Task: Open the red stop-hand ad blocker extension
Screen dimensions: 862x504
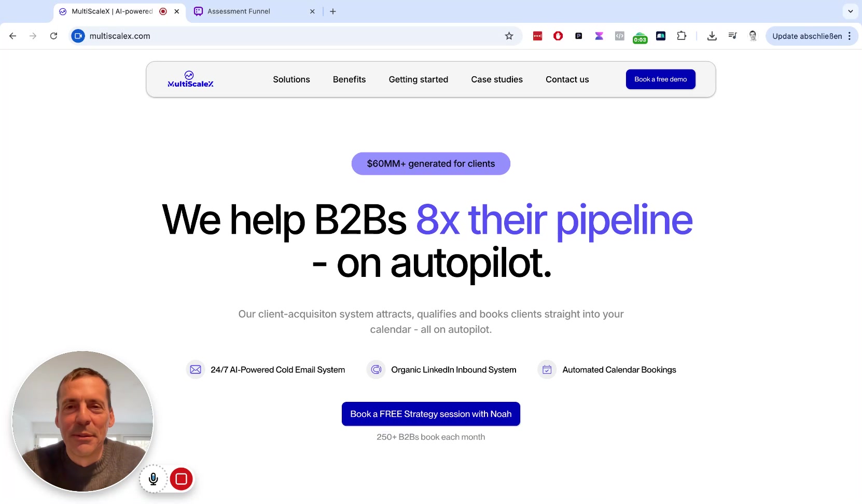Action: (558, 36)
